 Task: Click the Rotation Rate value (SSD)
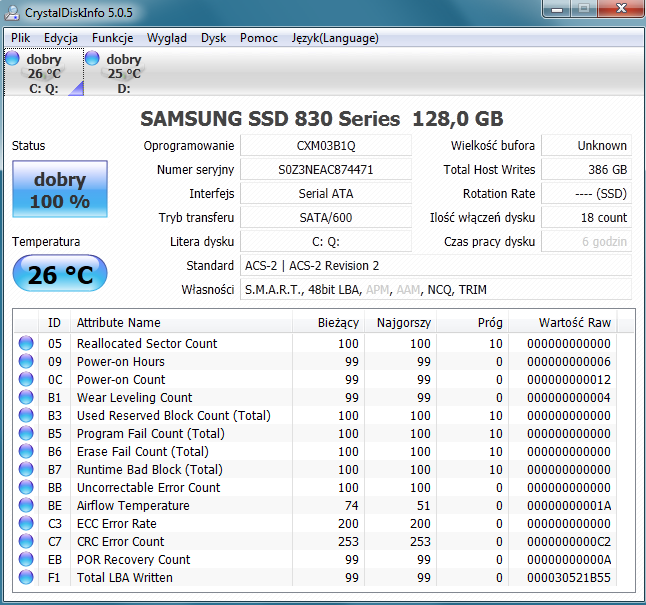(586, 193)
